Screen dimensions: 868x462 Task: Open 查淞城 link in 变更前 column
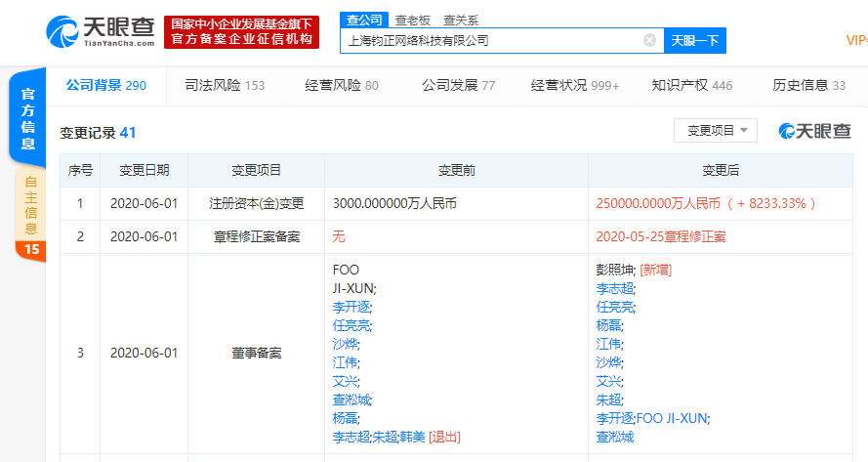pos(351,399)
